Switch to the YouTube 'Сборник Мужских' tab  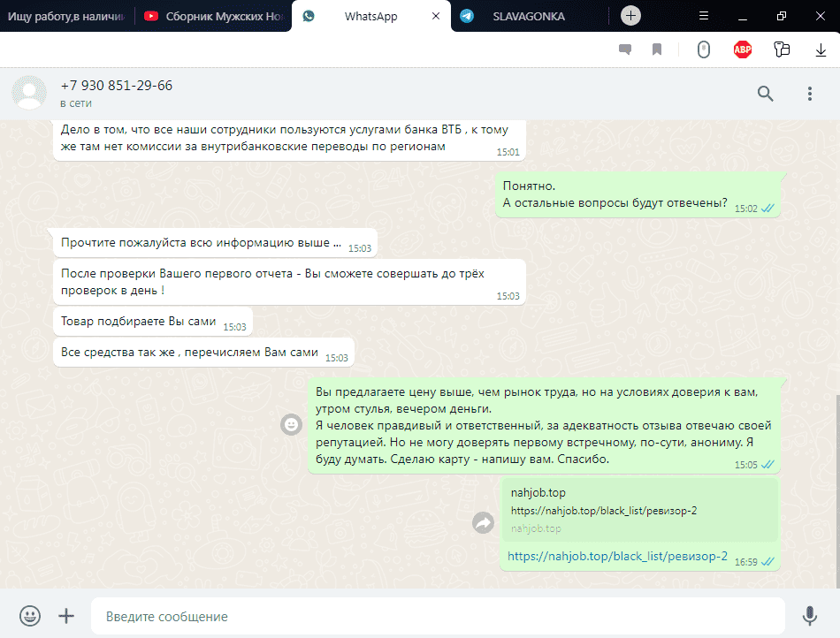(213, 16)
